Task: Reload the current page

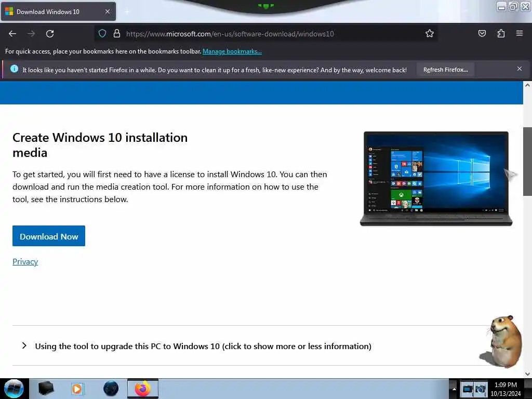Action: tap(50, 34)
